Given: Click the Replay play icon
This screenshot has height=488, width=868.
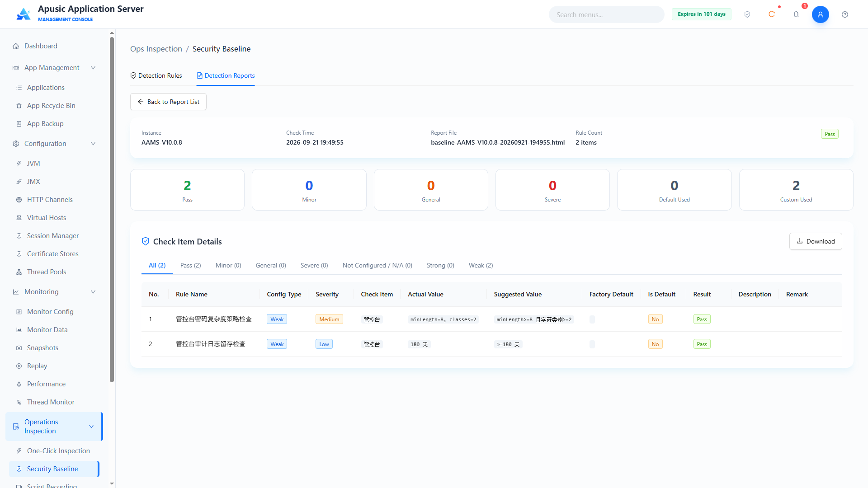Looking at the screenshot, I should 19,366.
